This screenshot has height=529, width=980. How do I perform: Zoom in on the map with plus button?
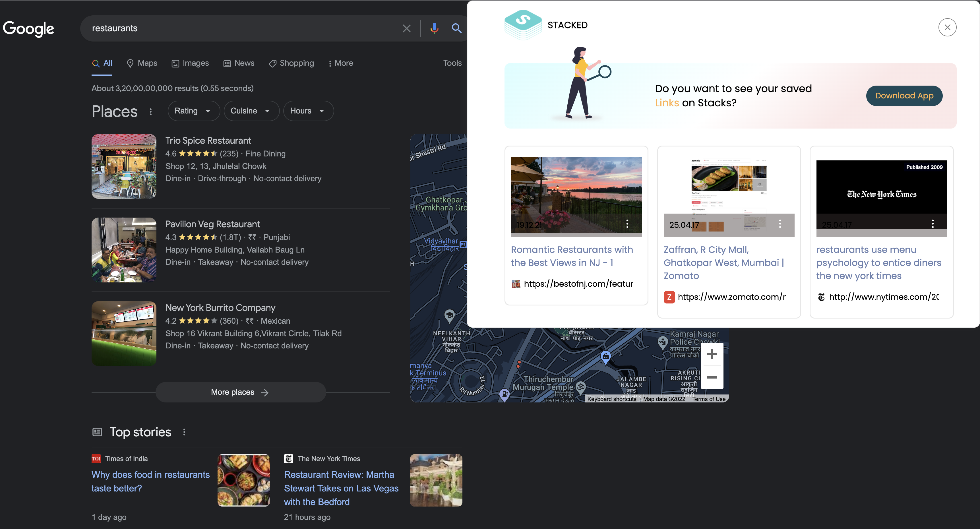pos(712,354)
